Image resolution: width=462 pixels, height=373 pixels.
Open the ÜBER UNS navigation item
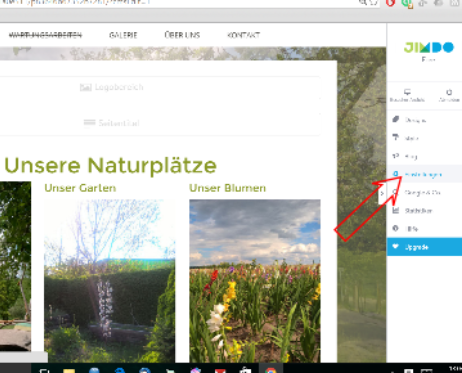click(x=182, y=35)
